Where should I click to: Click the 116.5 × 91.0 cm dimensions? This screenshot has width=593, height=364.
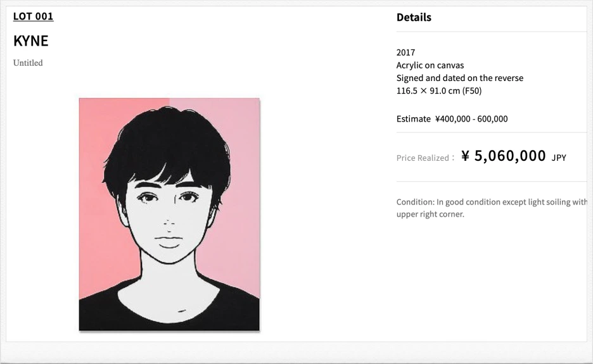439,91
